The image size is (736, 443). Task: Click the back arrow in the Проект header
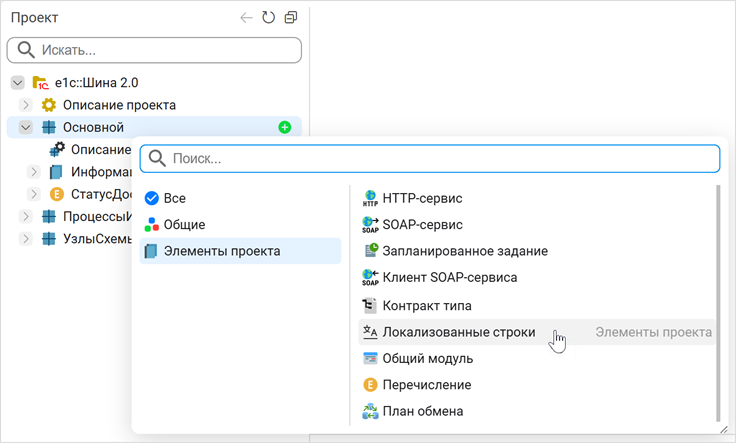[246, 18]
